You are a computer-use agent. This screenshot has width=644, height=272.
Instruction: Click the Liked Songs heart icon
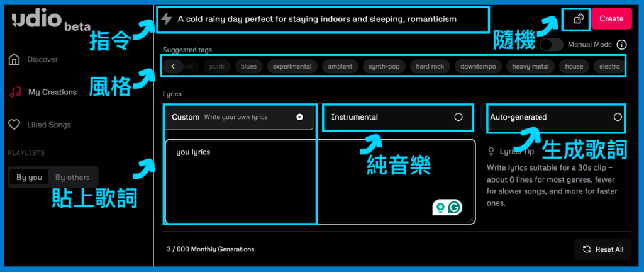(14, 125)
